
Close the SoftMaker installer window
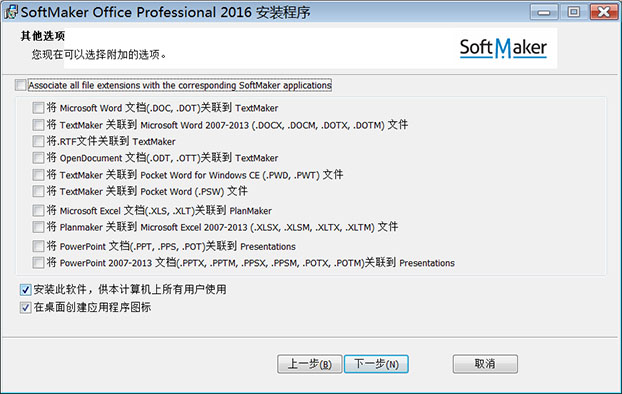[603, 12]
